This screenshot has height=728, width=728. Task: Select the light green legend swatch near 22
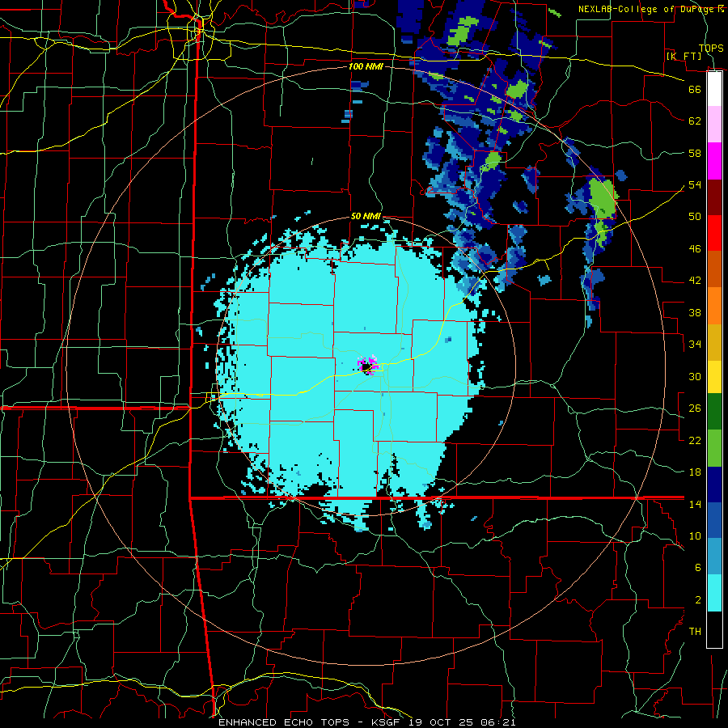[714, 447]
